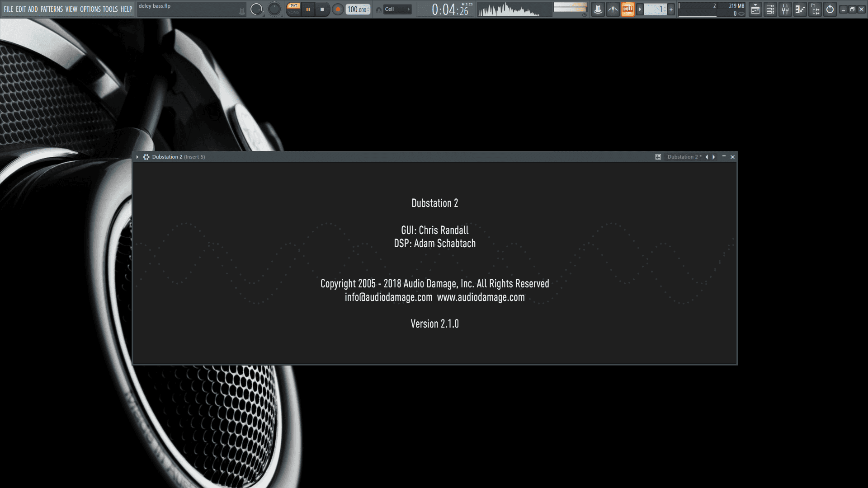Image resolution: width=868 pixels, height=488 pixels.
Task: Click the main pitch knob
Action: 274,9
